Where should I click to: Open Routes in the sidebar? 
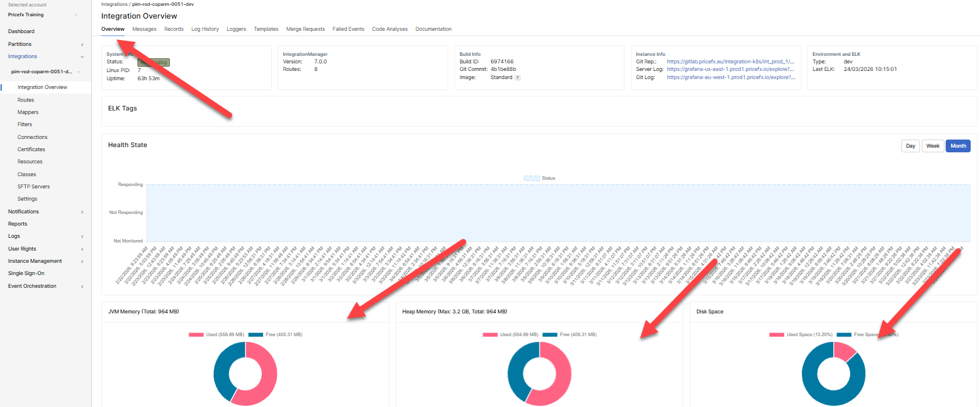click(26, 100)
